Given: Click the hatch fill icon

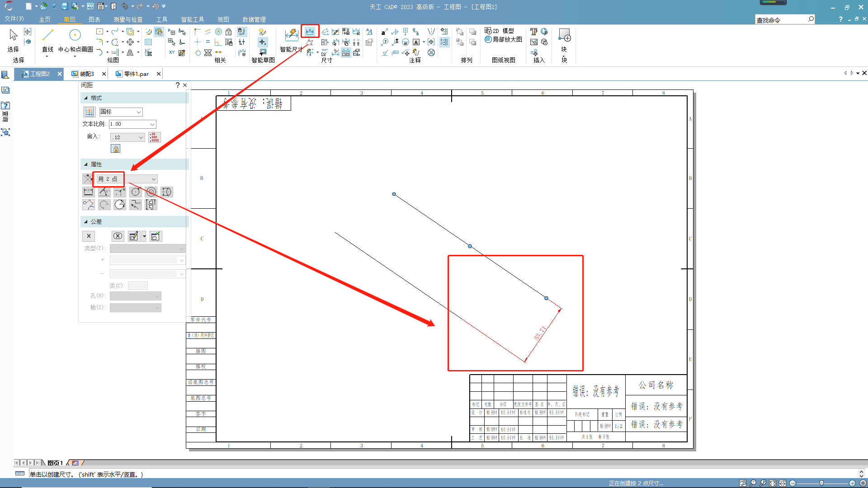Looking at the screenshot, I should pyautogui.click(x=148, y=42).
